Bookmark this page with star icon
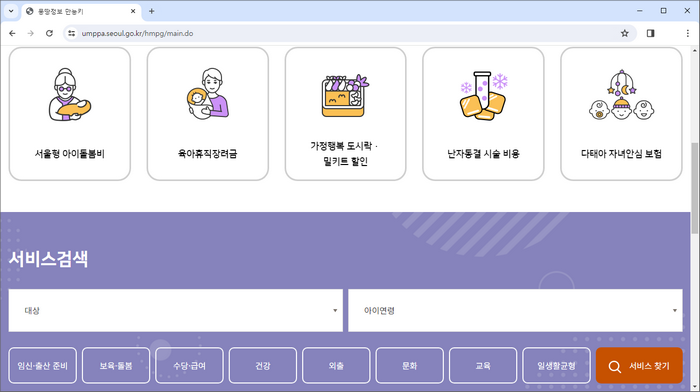 [625, 33]
